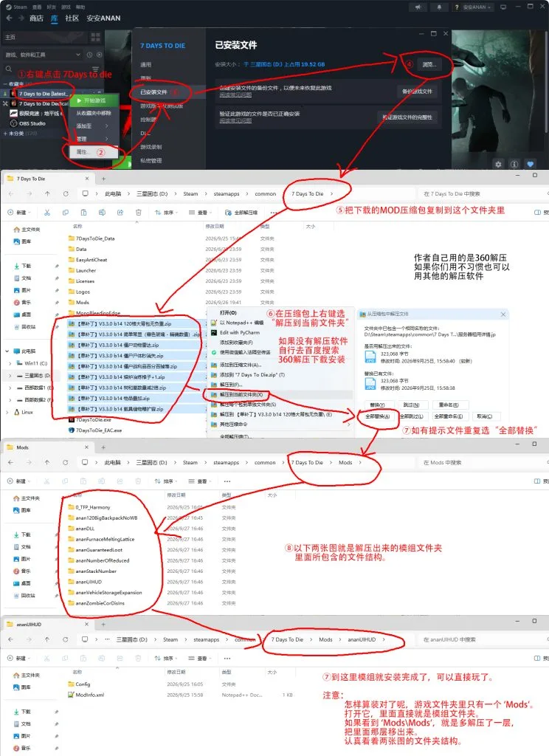549x756 pixels.
Task: Open the Steam notifications bell icon
Action: 439,7
